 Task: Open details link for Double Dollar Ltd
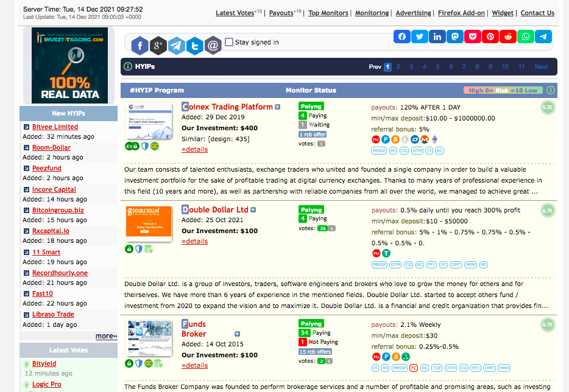click(195, 241)
